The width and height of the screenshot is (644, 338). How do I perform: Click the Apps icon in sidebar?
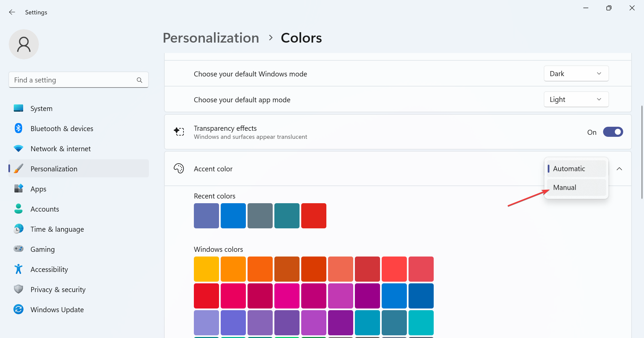(18, 189)
